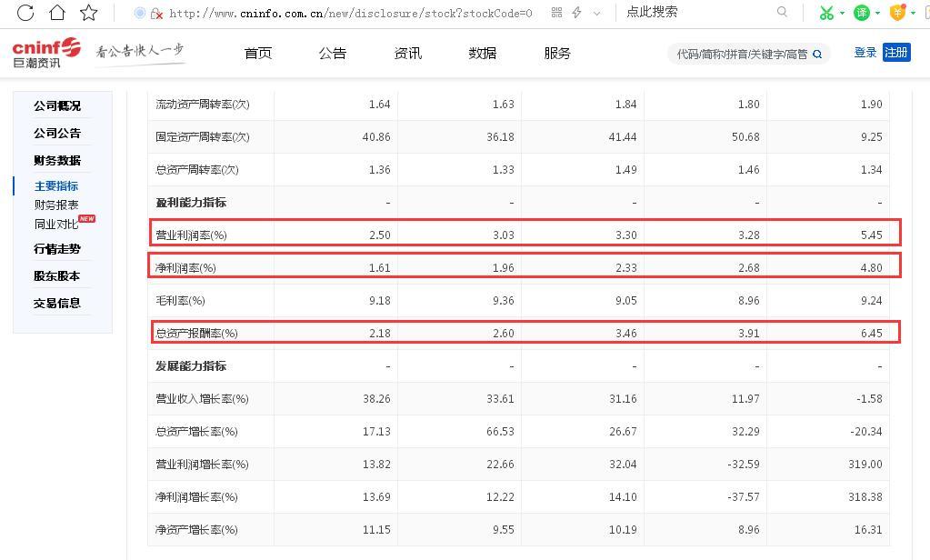Click the 营业利润率(%) row label
This screenshot has width=930, height=560.
tap(191, 235)
